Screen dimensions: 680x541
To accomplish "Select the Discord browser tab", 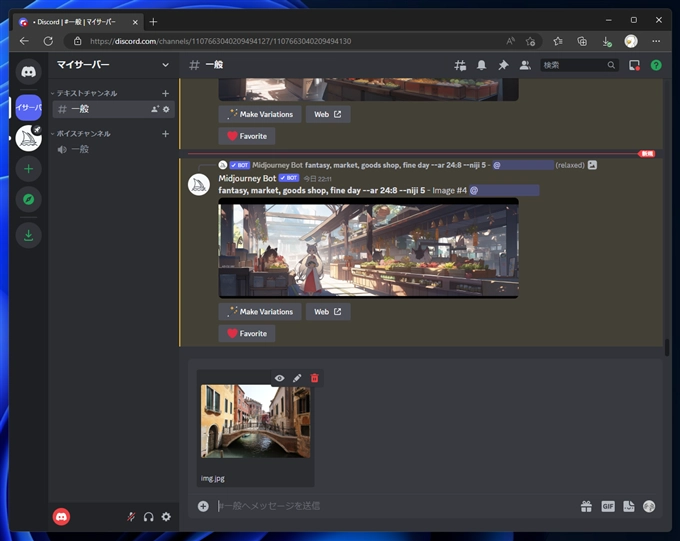I will pyautogui.click(x=78, y=22).
